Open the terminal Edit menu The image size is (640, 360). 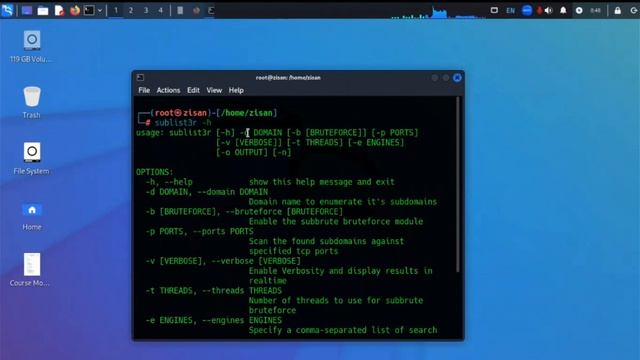[193, 90]
